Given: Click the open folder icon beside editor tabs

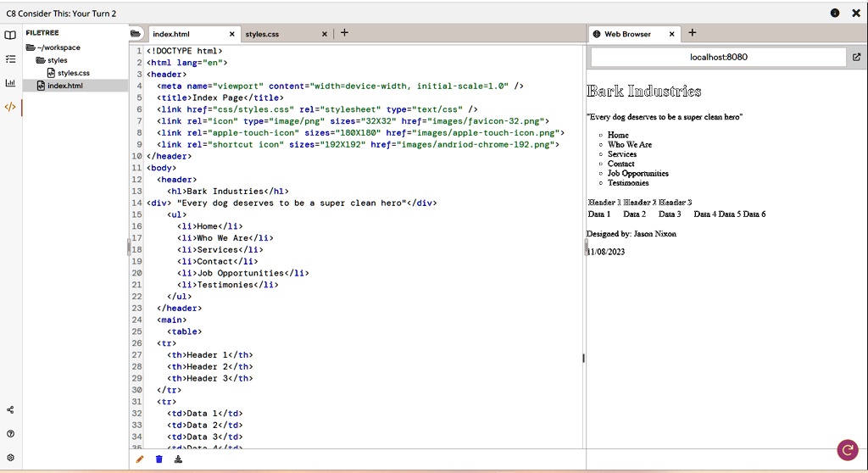Looking at the screenshot, I should click(x=135, y=34).
